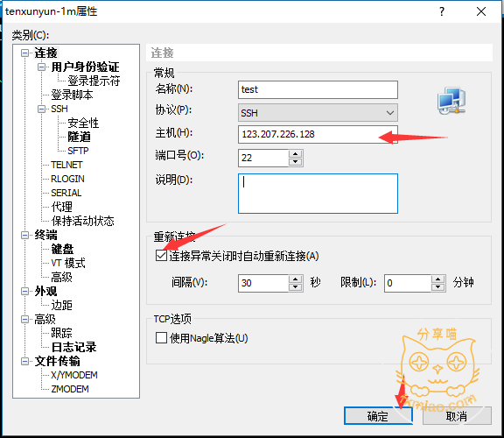Click the 确定 button
Viewport: 504px width, 438px height.
tap(378, 416)
